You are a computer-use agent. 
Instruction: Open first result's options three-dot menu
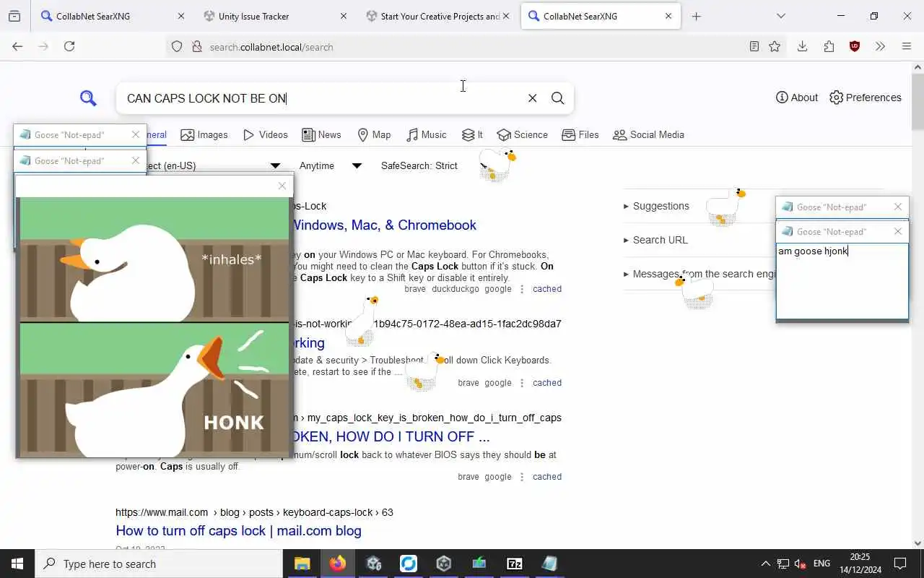pyautogui.click(x=522, y=289)
